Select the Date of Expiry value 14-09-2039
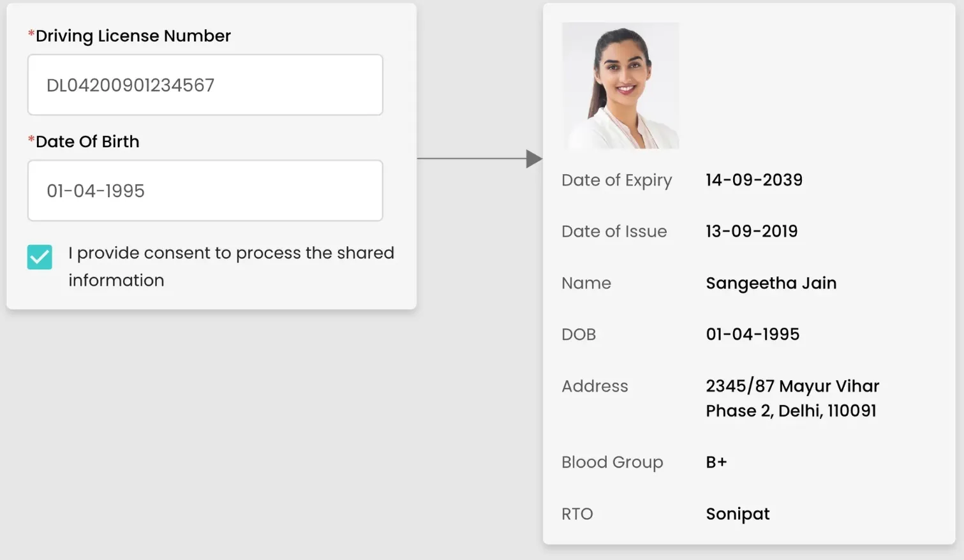The width and height of the screenshot is (964, 560). [x=753, y=180]
